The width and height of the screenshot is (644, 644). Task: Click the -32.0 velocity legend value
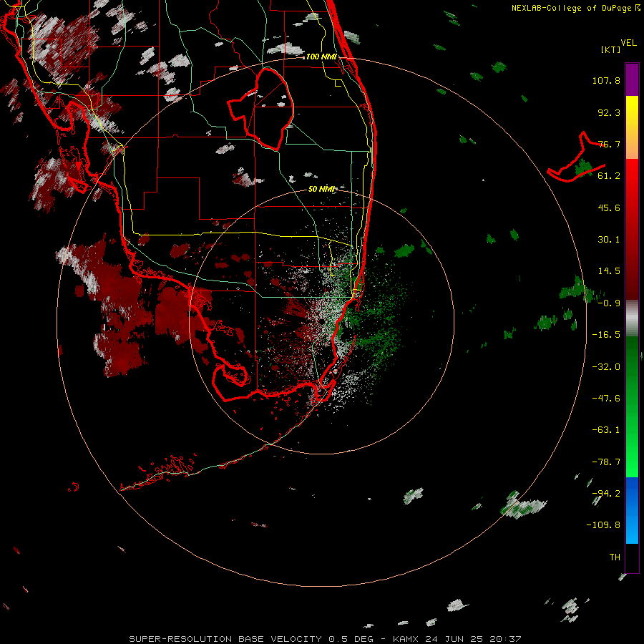(606, 367)
